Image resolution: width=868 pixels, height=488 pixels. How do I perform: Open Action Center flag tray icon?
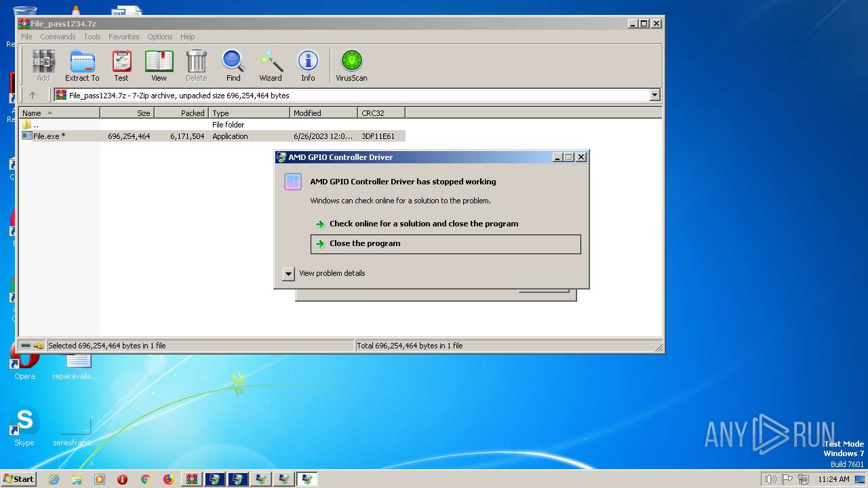[787, 479]
